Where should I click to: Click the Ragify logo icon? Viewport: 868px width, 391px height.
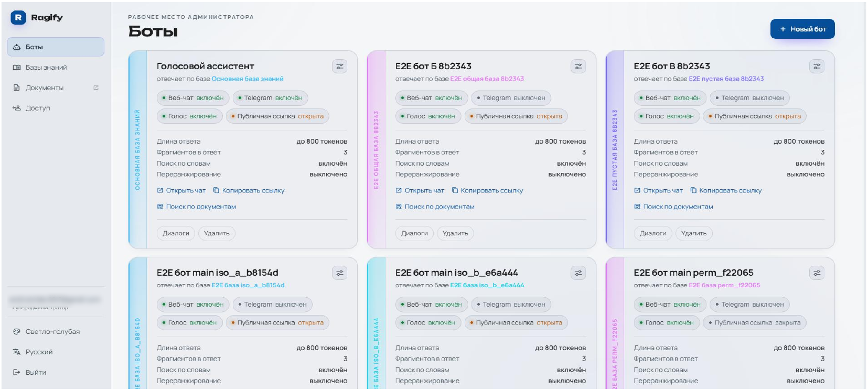[x=18, y=17]
